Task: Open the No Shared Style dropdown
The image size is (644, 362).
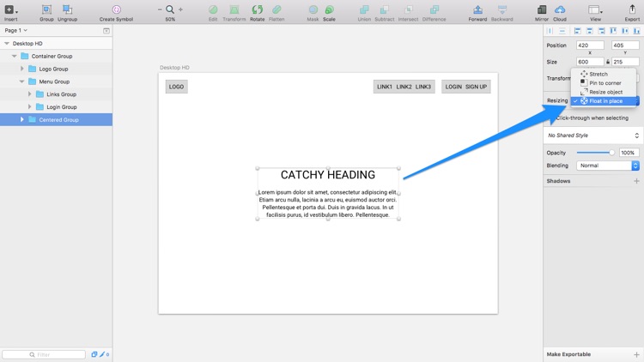Action: click(593, 136)
